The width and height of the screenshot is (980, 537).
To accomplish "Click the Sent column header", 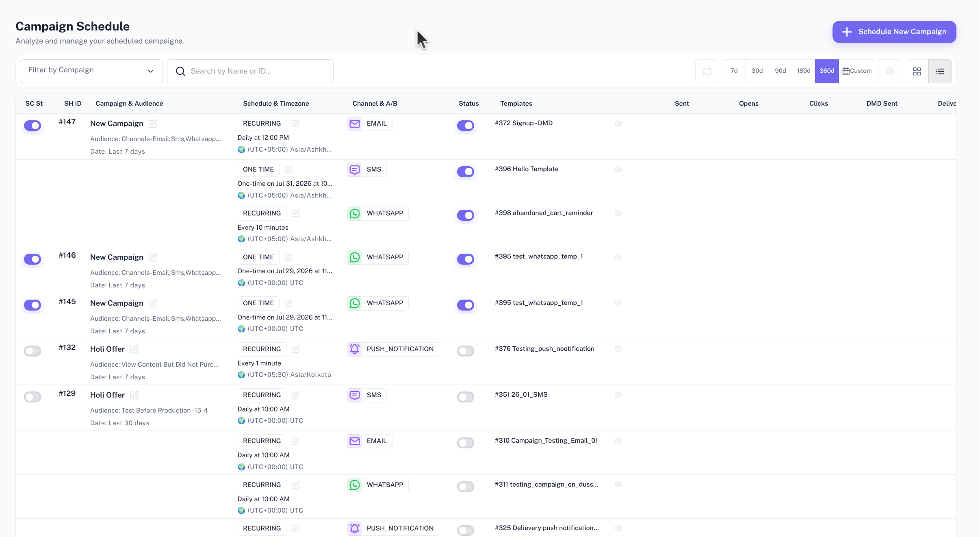I will [682, 104].
